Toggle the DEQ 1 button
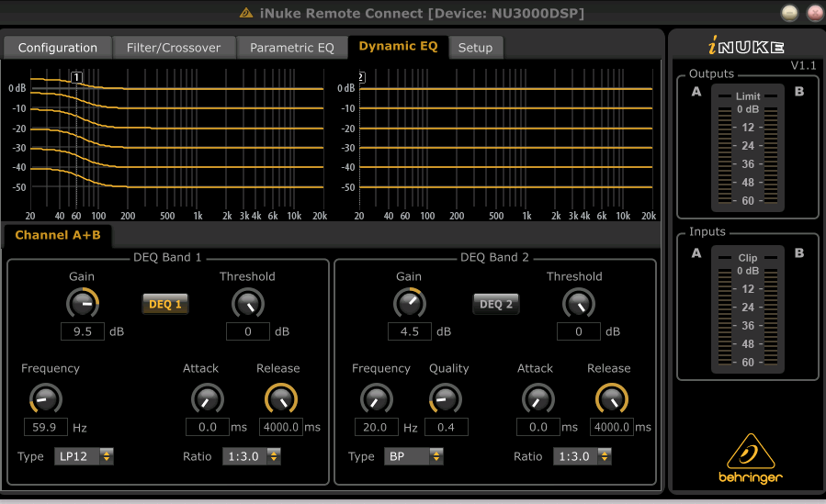Viewport: 826px width, 504px height. pos(164,304)
